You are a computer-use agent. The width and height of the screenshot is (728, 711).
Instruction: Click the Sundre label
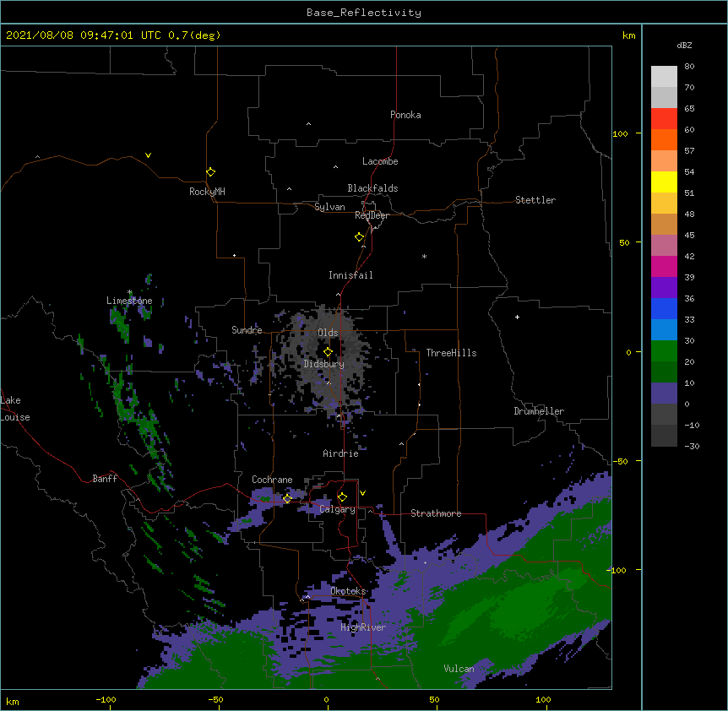point(247,330)
